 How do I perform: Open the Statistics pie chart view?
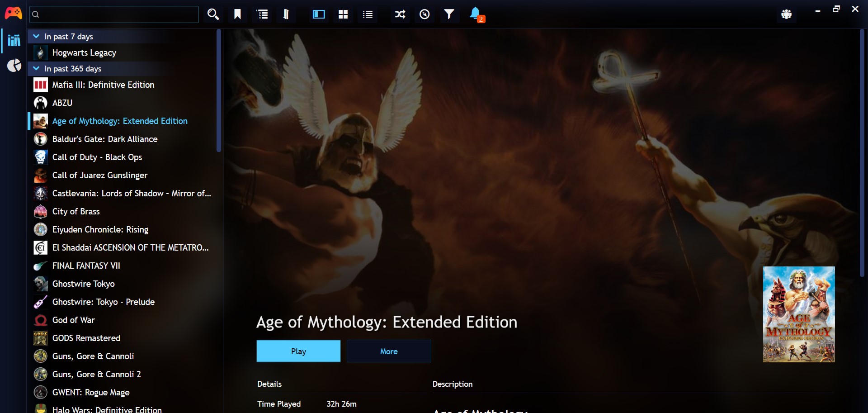pyautogui.click(x=14, y=66)
